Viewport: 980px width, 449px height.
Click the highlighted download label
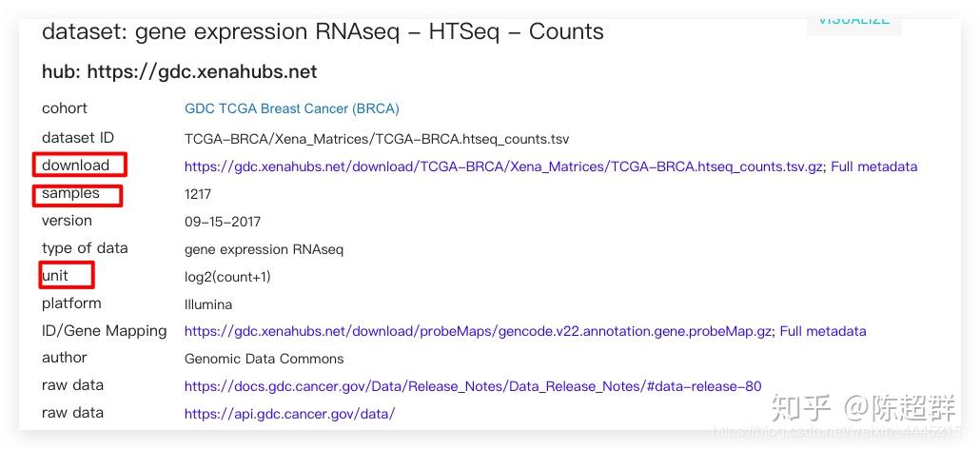point(76,166)
